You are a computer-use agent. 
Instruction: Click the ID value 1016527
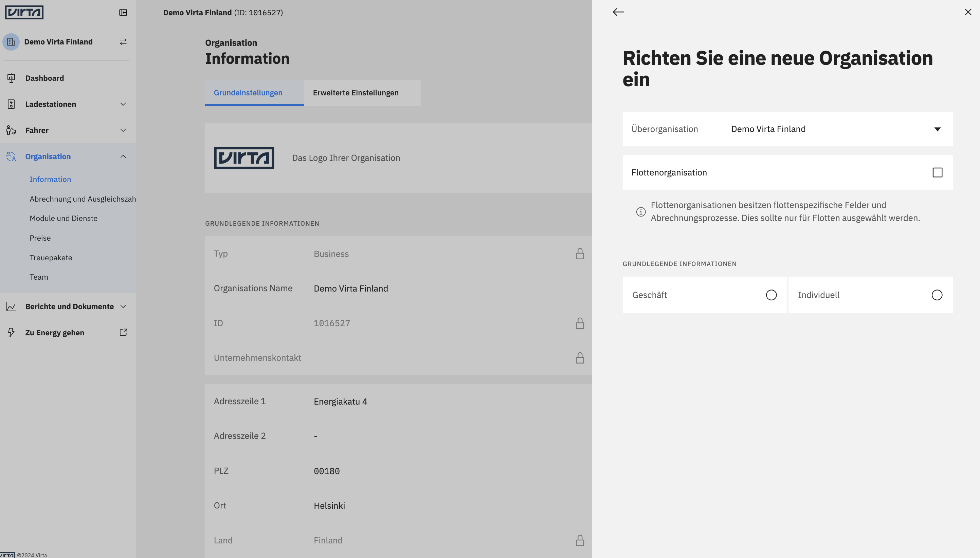tap(332, 323)
